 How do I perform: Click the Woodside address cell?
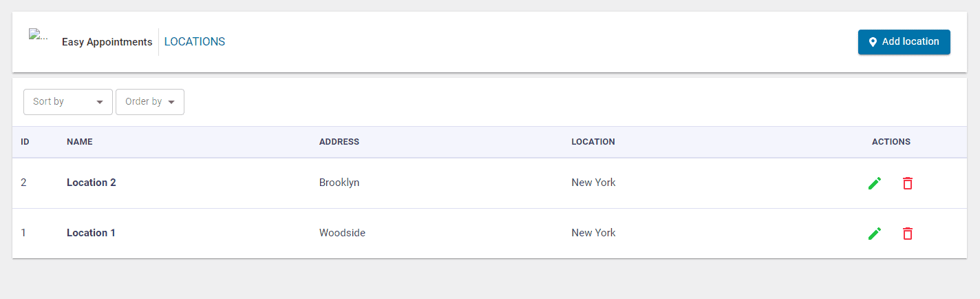pos(342,233)
